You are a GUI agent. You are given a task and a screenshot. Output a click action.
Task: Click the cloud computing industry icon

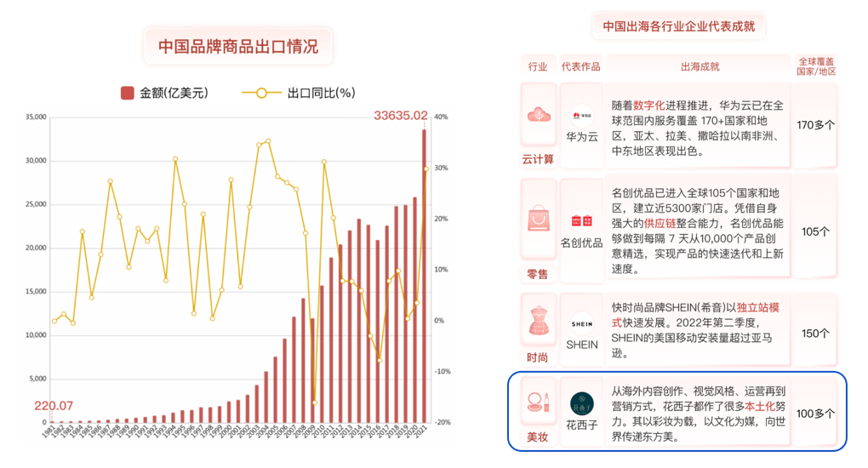coord(539,115)
